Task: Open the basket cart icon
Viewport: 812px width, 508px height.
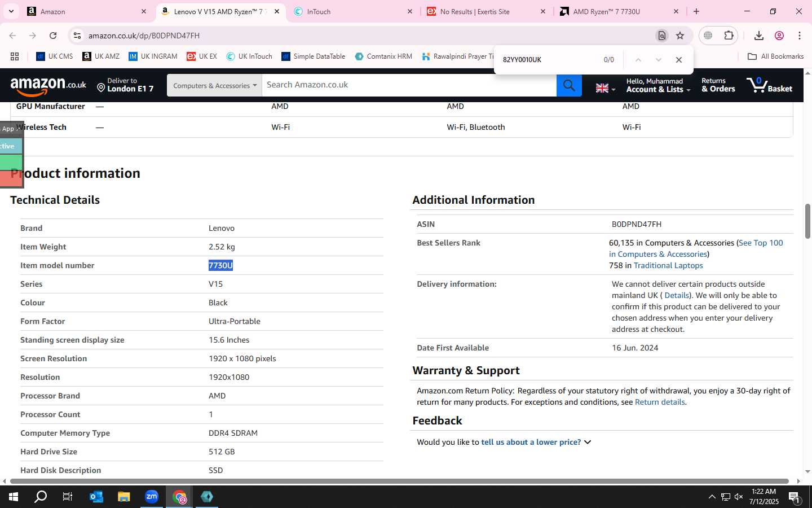Action: tap(769, 85)
